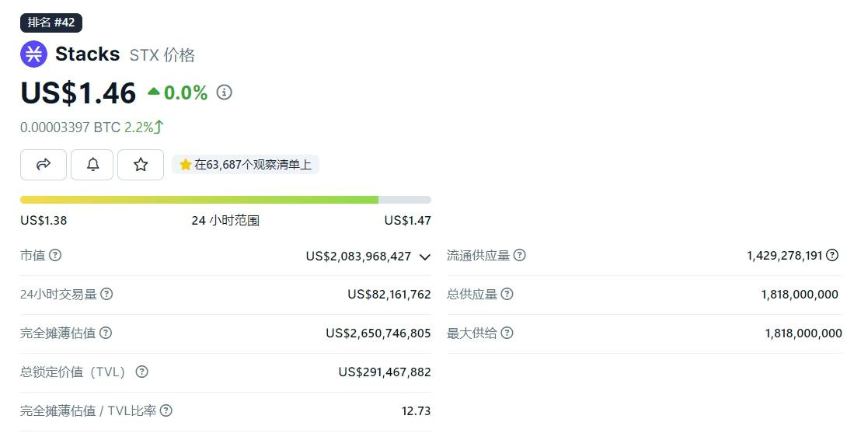Image resolution: width=868 pixels, height=433 pixels.
Task: Click the Stacks purple logo icon
Action: (x=33, y=54)
